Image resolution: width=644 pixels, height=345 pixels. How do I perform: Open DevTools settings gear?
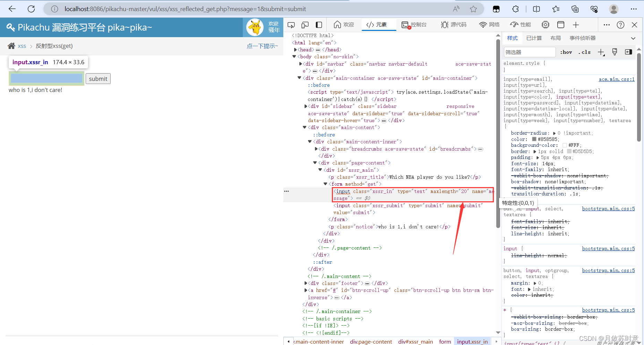coord(546,25)
